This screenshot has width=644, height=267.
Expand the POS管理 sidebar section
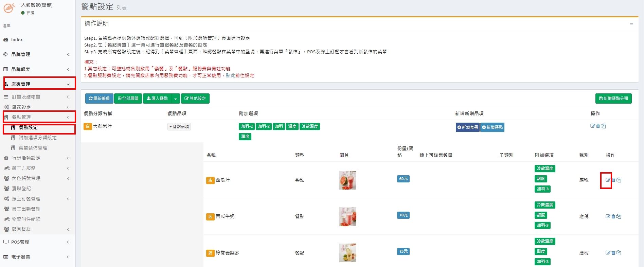coord(37,242)
